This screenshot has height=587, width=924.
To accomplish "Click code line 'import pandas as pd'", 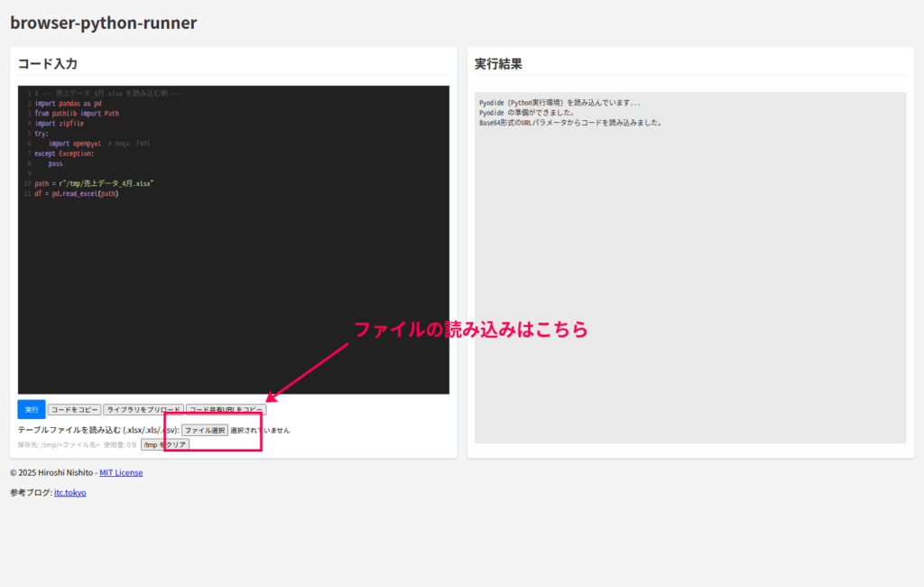I will click(x=68, y=103).
